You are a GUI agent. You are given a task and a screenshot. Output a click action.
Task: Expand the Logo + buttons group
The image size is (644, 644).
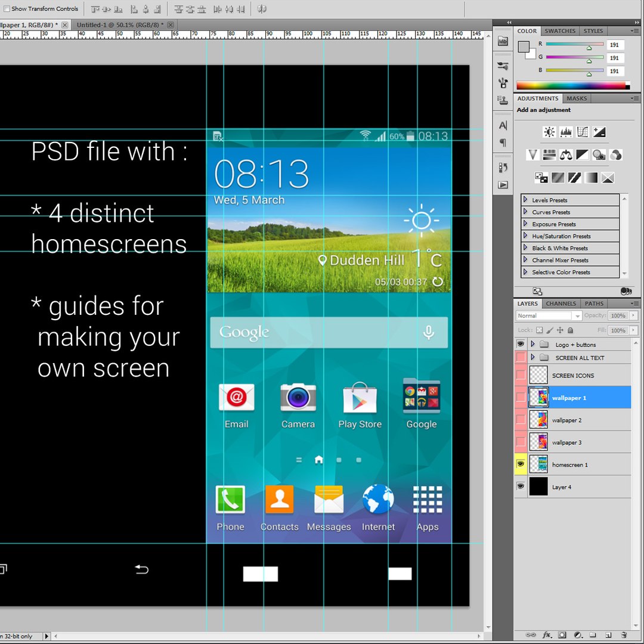click(x=532, y=344)
